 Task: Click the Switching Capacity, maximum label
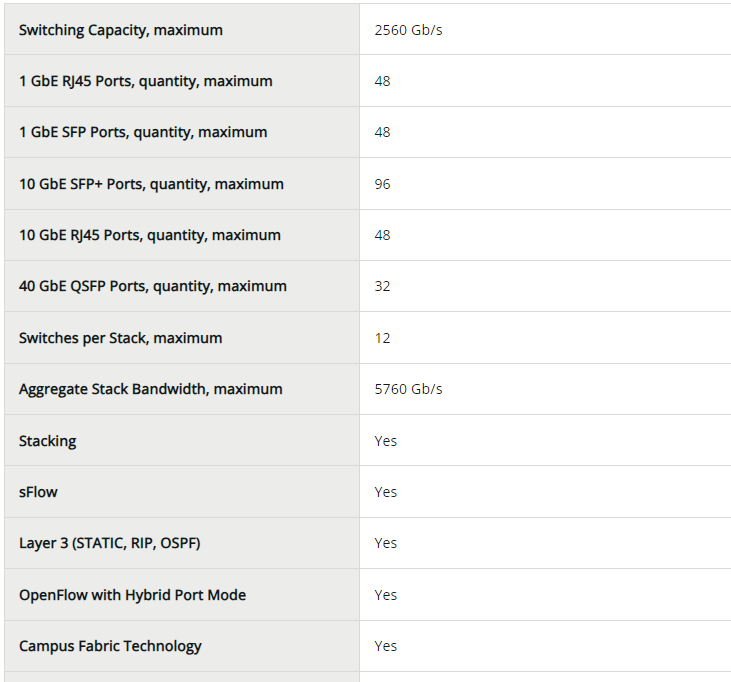click(x=120, y=30)
